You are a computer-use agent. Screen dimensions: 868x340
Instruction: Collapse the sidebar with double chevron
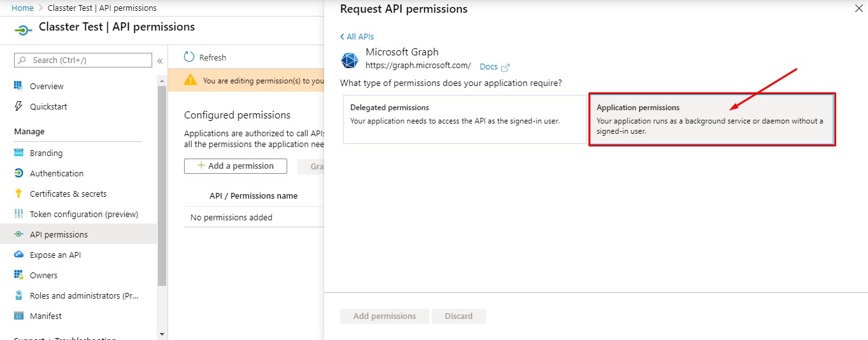point(160,60)
